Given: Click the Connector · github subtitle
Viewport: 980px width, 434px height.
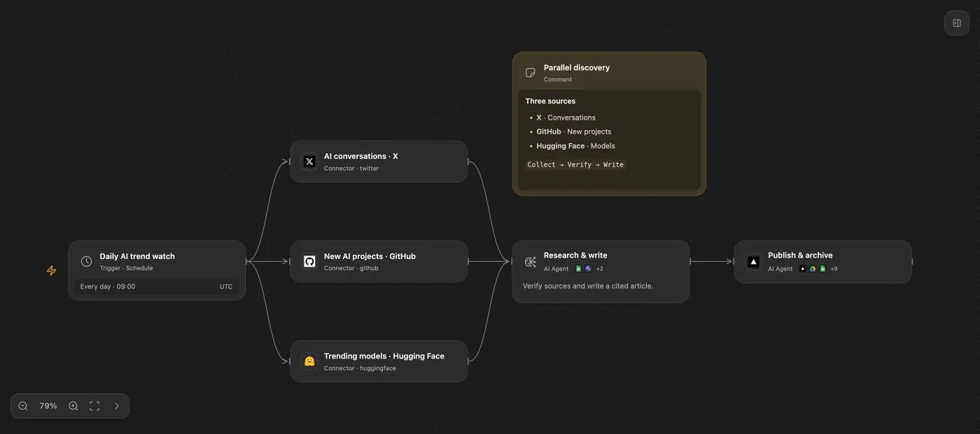Looking at the screenshot, I should (x=351, y=268).
